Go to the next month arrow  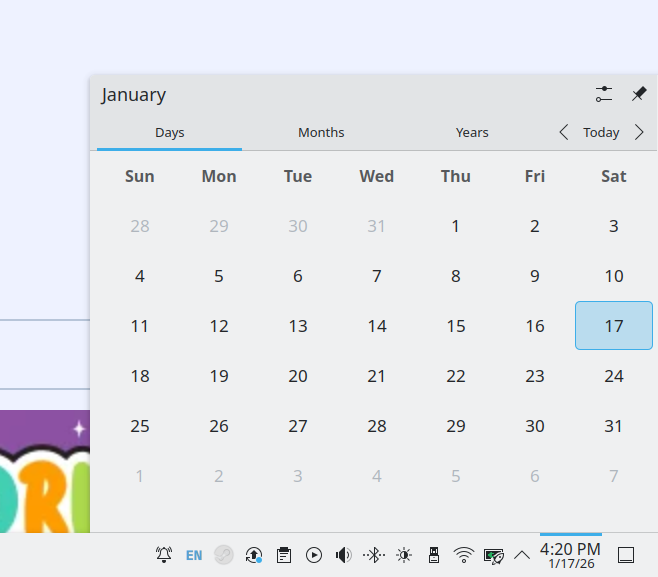pyautogui.click(x=639, y=132)
